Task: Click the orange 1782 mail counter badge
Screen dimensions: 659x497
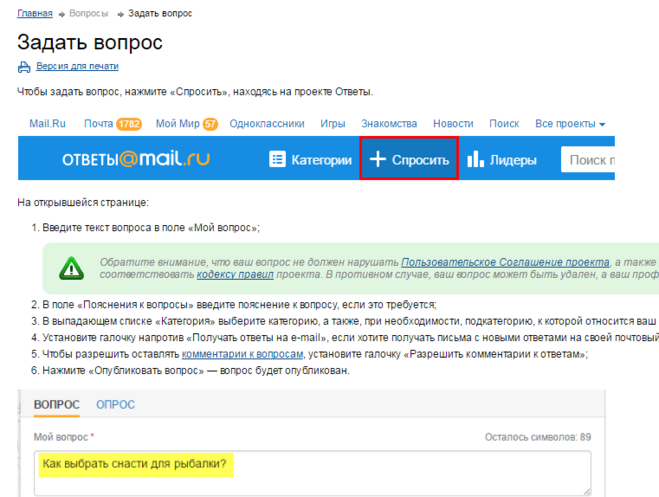Action: [x=129, y=124]
